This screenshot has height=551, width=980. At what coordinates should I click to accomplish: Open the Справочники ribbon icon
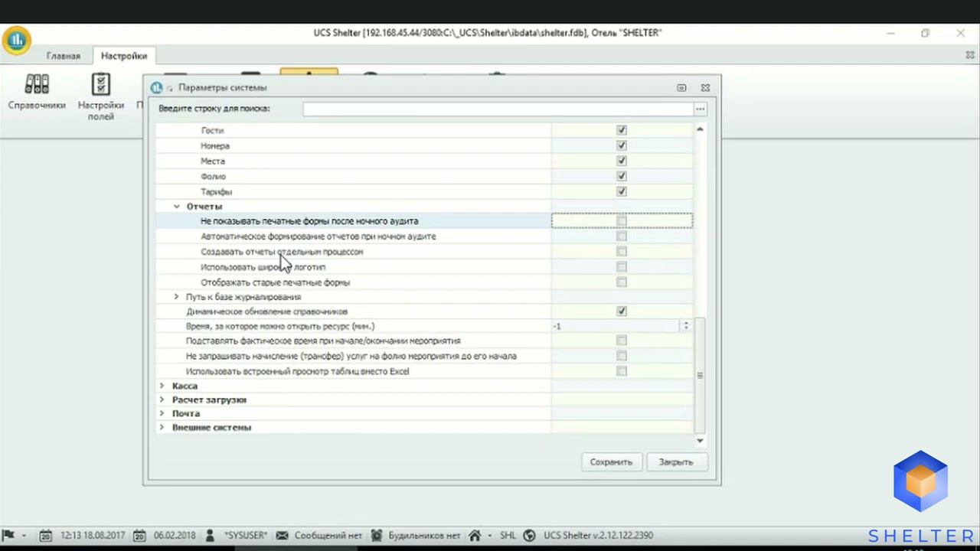37,92
